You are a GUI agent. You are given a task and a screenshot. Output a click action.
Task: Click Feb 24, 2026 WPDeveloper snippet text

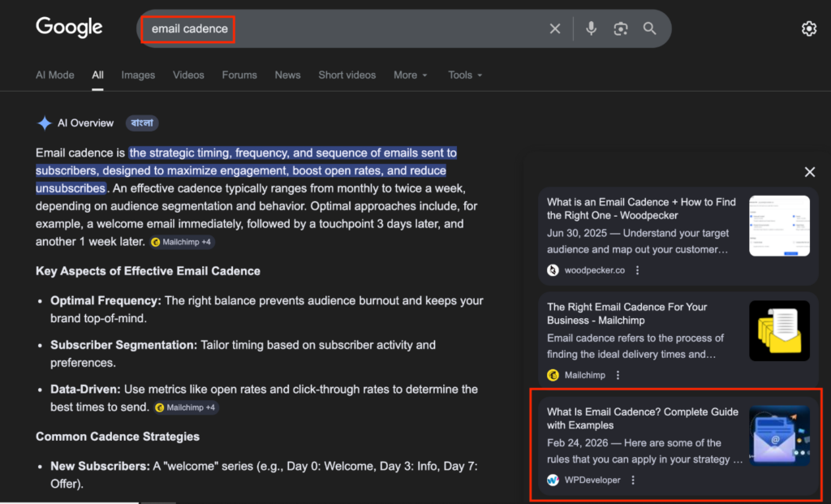coord(645,451)
